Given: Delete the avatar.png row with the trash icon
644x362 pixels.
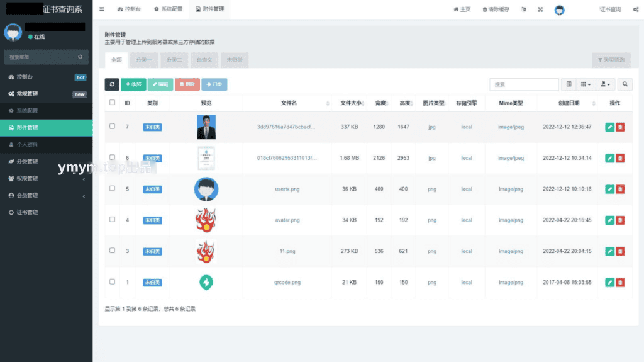Looking at the screenshot, I should 620,220.
